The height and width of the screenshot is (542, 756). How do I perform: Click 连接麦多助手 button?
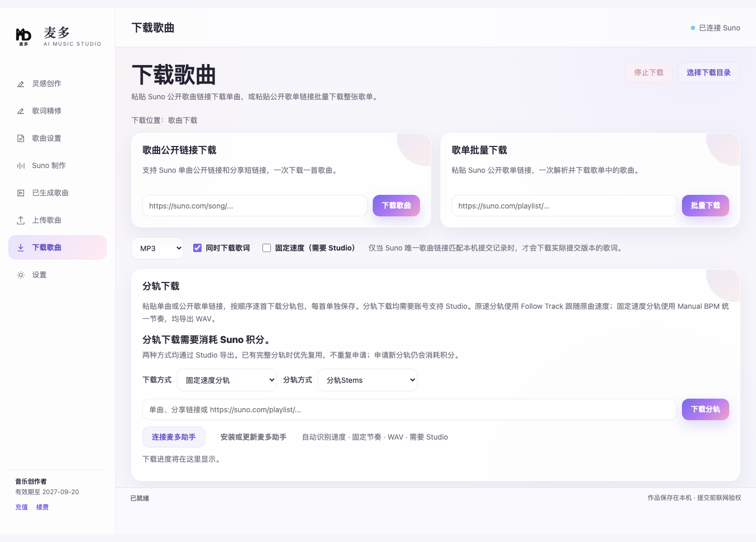coord(174,437)
